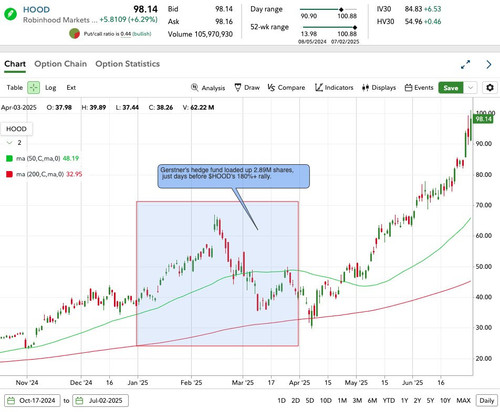500x412 pixels.
Task: Open the Analysis tool
Action: click(x=208, y=88)
